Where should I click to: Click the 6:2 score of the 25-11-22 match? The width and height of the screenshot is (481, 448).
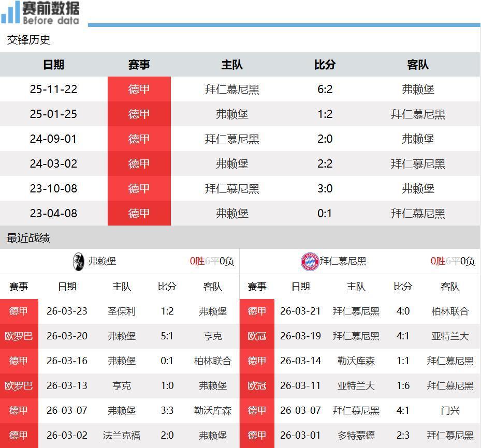pyautogui.click(x=325, y=89)
